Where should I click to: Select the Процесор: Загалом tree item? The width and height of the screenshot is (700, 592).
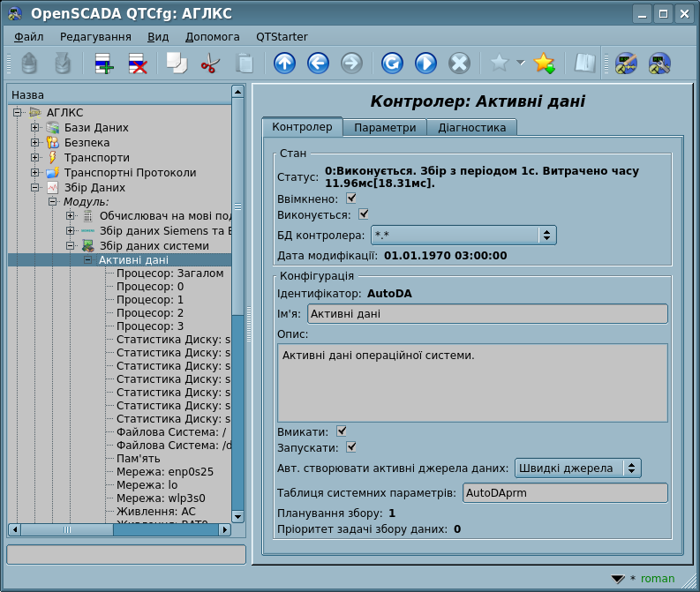pyautogui.click(x=169, y=273)
